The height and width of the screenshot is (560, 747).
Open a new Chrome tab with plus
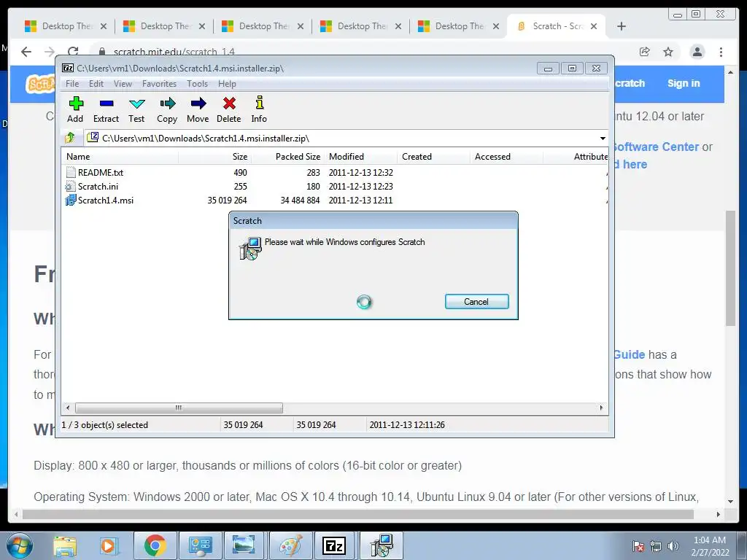coord(622,26)
